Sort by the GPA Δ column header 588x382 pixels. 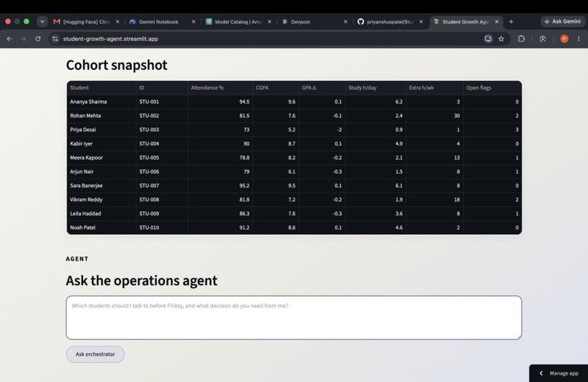(x=322, y=87)
